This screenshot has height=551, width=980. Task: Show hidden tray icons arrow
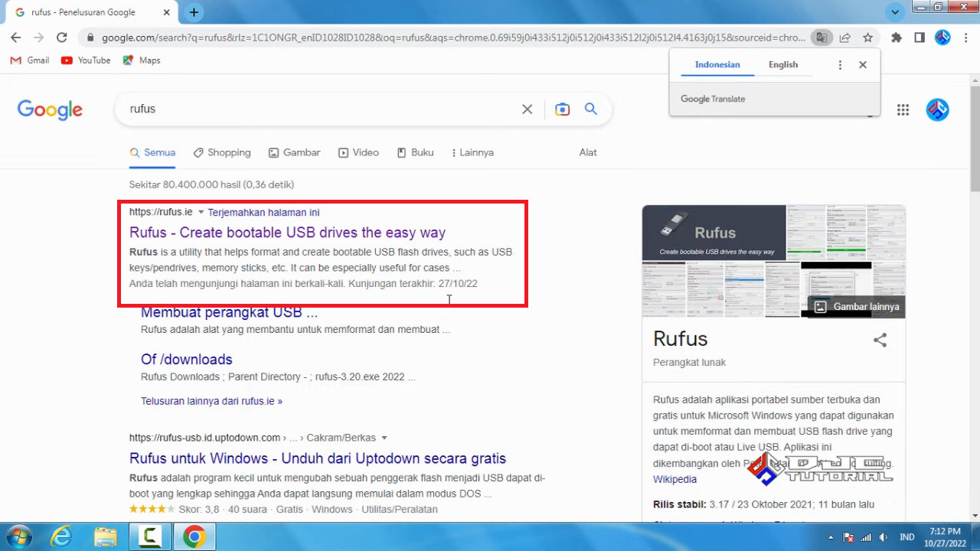coord(830,537)
